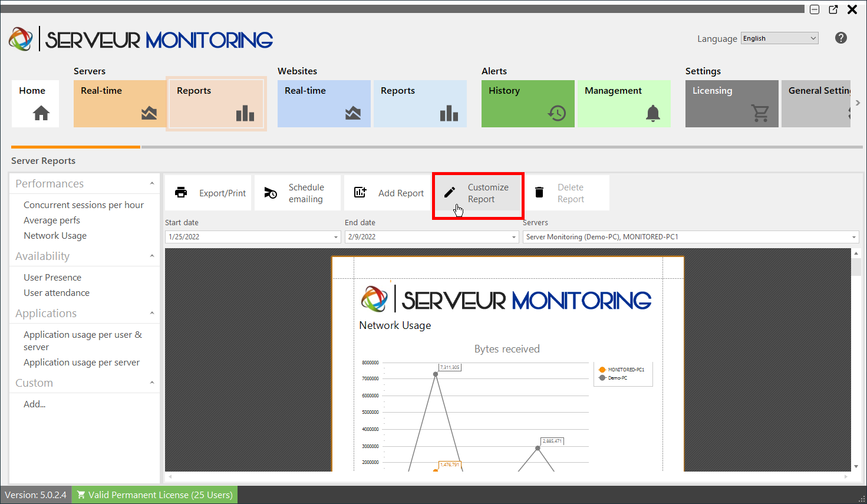Click MONITORED-PC1 legend entry in chart

pos(622,370)
